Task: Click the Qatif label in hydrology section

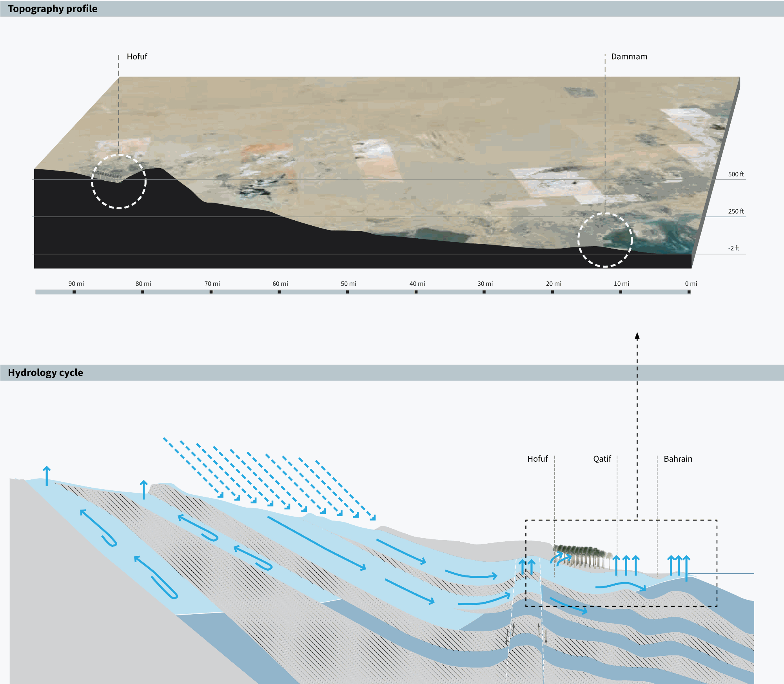Action: coord(602,459)
